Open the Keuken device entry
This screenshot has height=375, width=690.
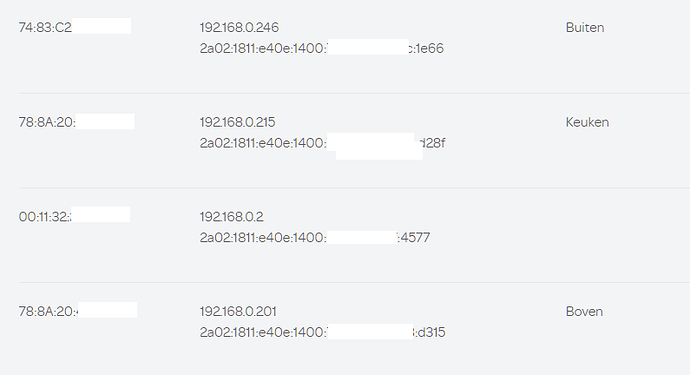coord(587,122)
